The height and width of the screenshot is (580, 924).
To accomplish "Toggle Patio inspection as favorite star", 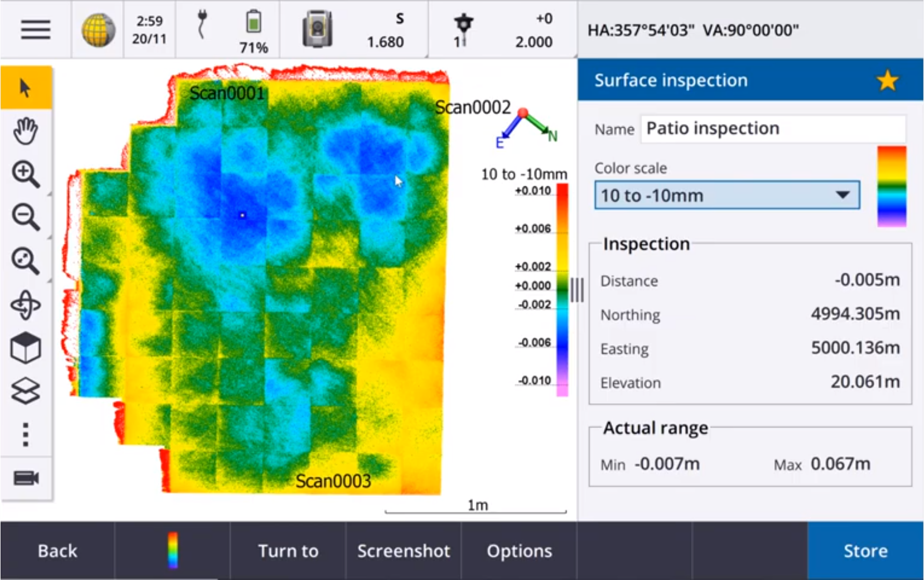I will tap(887, 80).
